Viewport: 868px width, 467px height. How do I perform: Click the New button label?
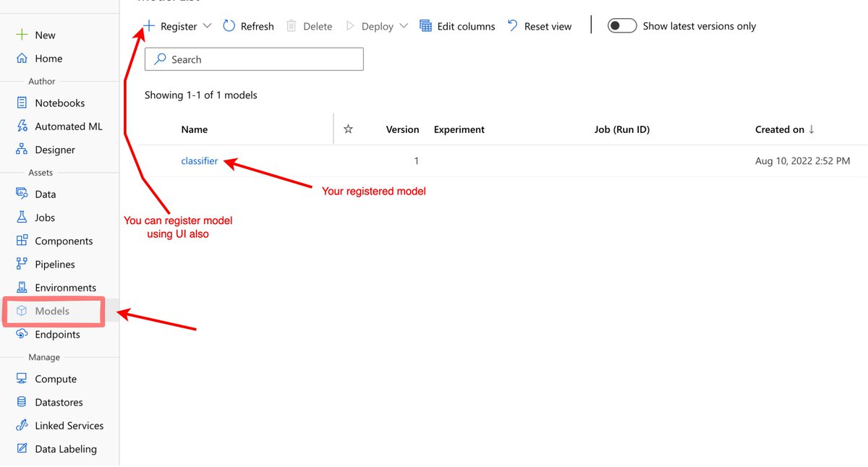46,35
